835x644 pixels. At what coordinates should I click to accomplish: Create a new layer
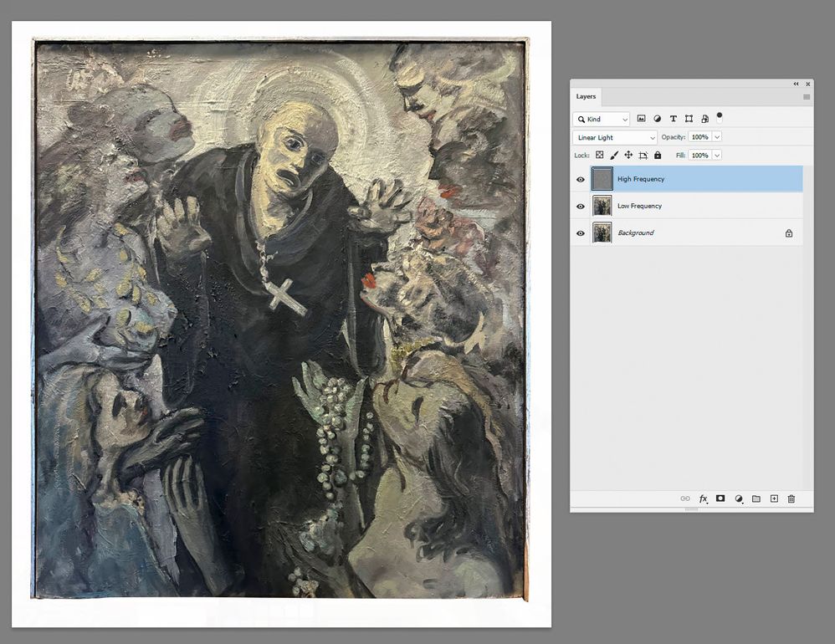tap(774, 498)
